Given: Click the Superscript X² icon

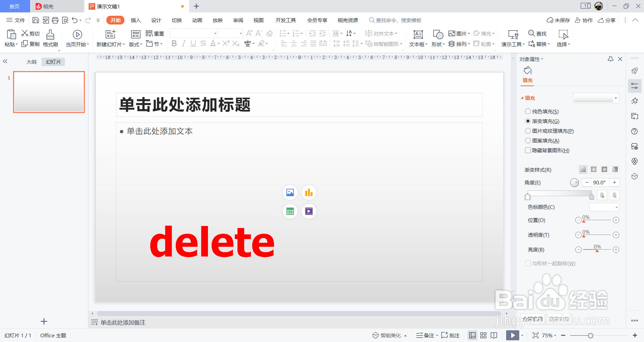Looking at the screenshot, I should [x=226, y=43].
